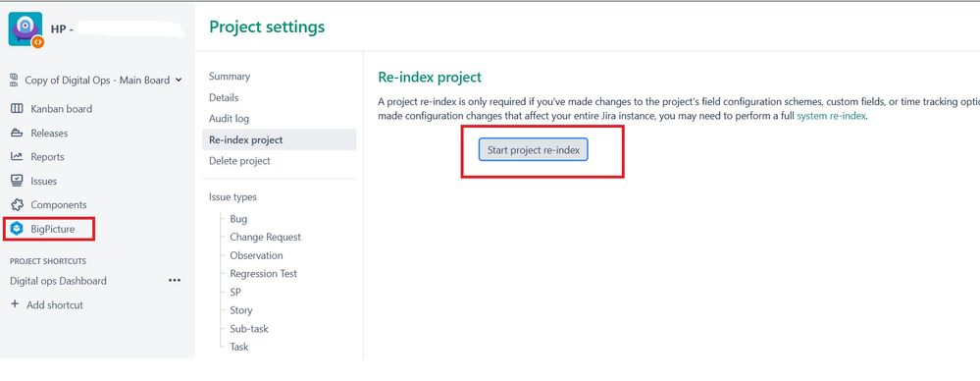Select Change Request issue type
Viewport: 980px width, 381px height.
click(265, 237)
